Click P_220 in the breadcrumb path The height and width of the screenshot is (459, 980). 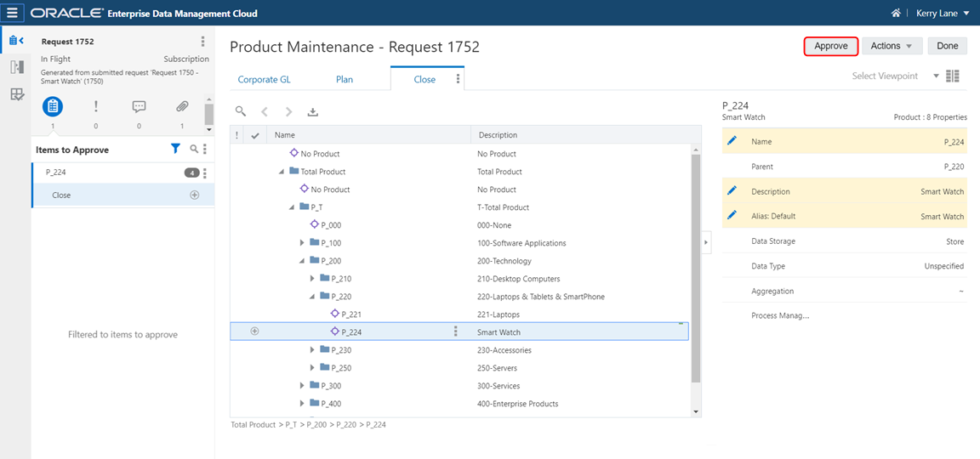346,425
